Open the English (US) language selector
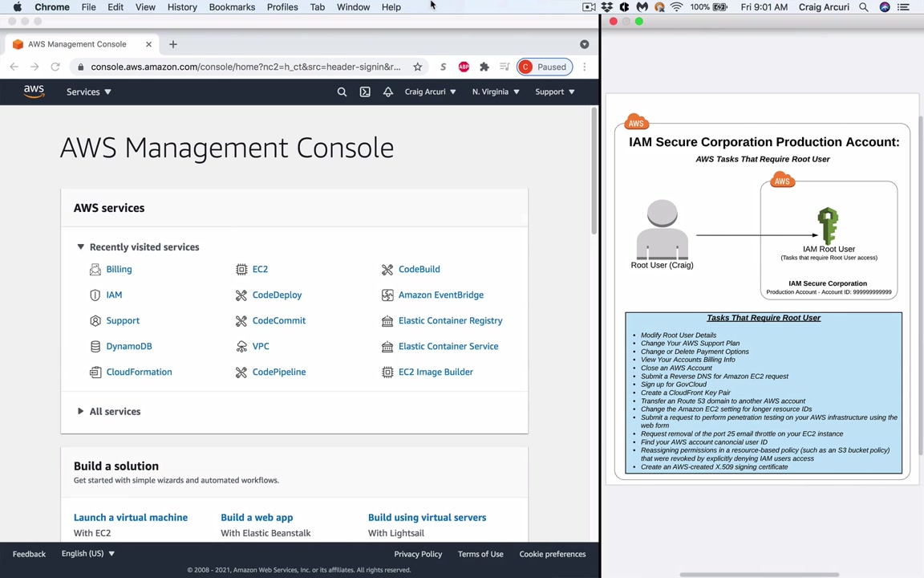Viewport: 924px width, 578px height. (87, 554)
